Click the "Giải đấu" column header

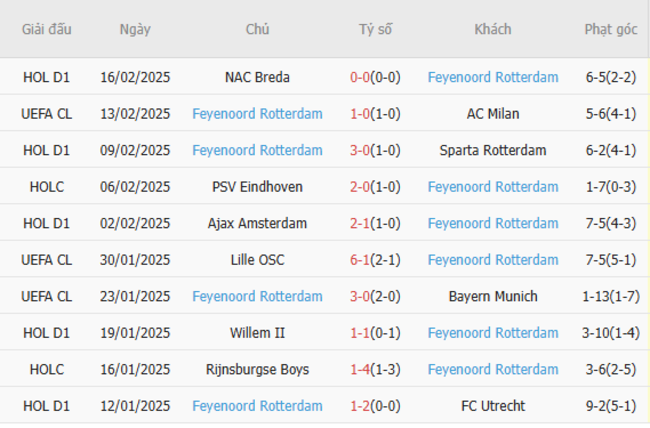click(x=47, y=29)
